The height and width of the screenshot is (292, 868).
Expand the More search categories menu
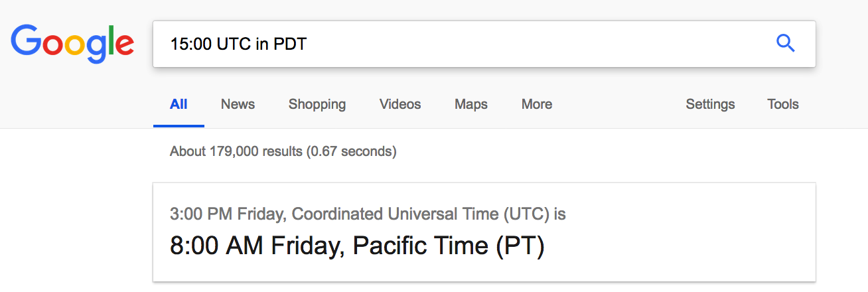[537, 104]
